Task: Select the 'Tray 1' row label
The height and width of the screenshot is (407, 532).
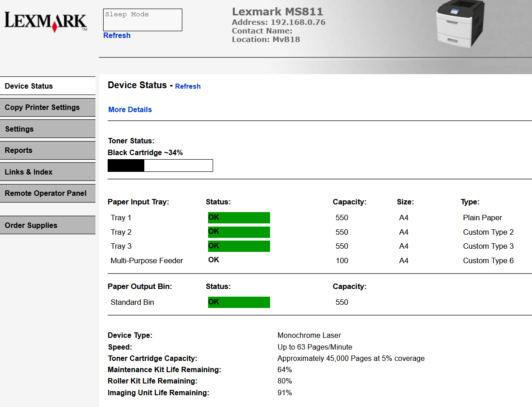Action: tap(121, 218)
